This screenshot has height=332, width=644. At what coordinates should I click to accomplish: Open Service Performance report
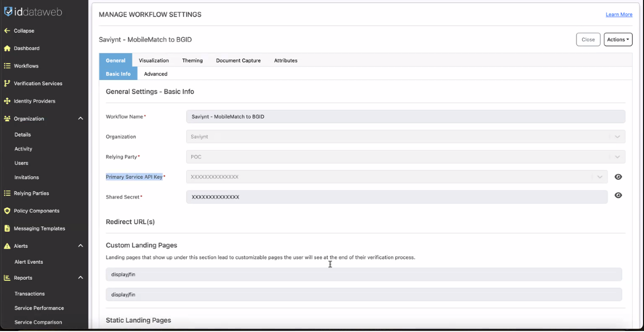point(39,308)
